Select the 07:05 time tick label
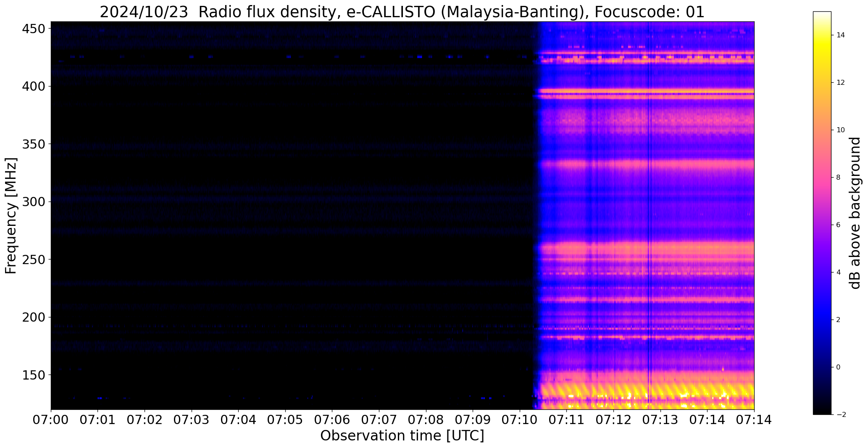 [x=286, y=420]
